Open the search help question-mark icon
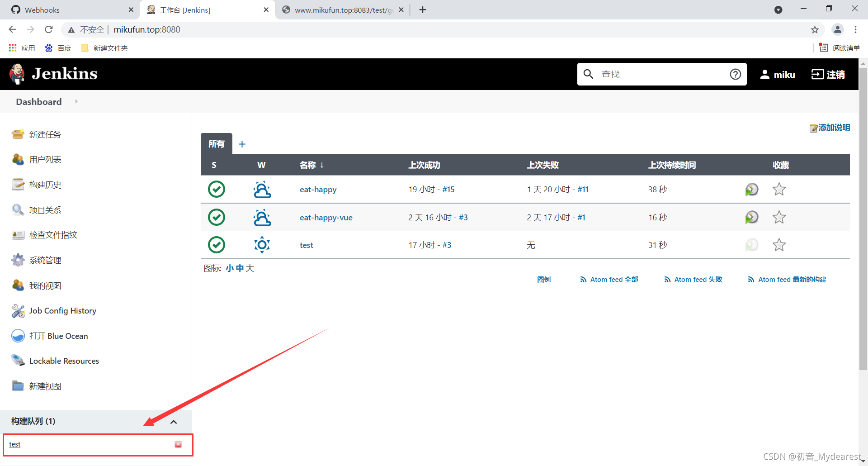 tap(736, 74)
